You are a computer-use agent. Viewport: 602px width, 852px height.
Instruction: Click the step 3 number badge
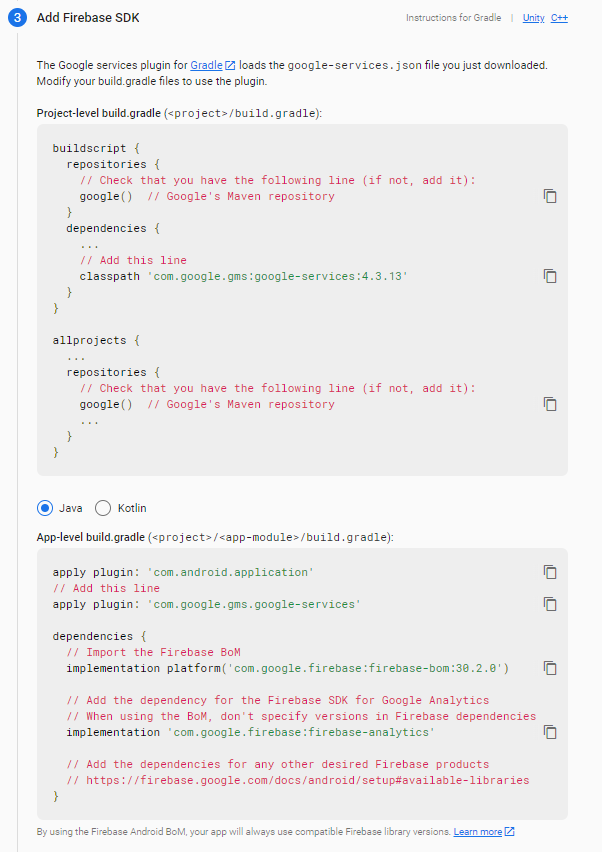pos(17,17)
